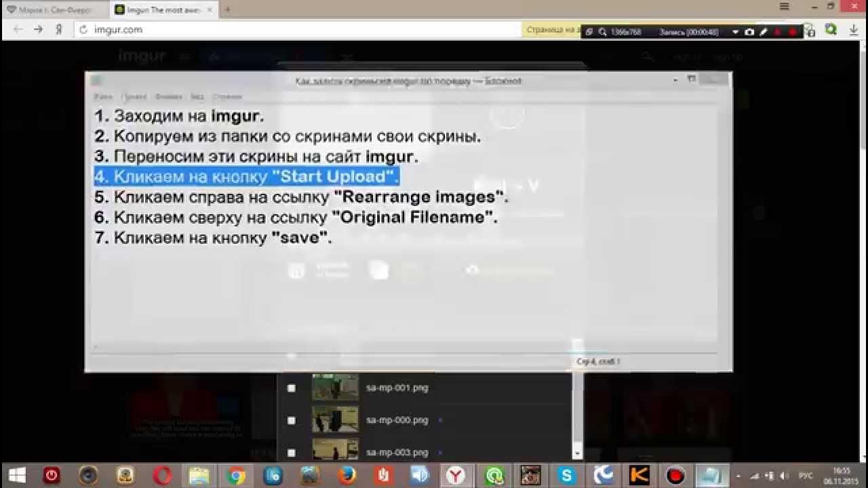Open the orange K app in taskbar
Screen dimensions: 868x488
(639, 475)
